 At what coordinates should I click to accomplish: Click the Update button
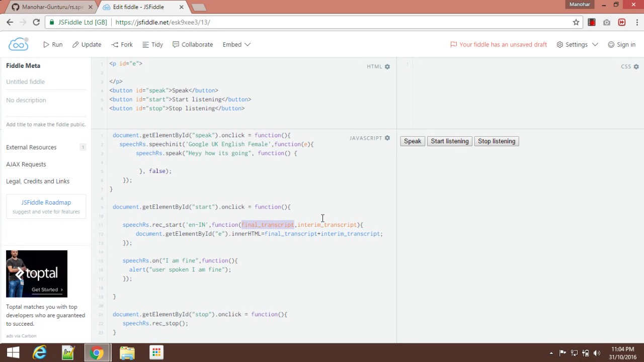click(x=87, y=44)
